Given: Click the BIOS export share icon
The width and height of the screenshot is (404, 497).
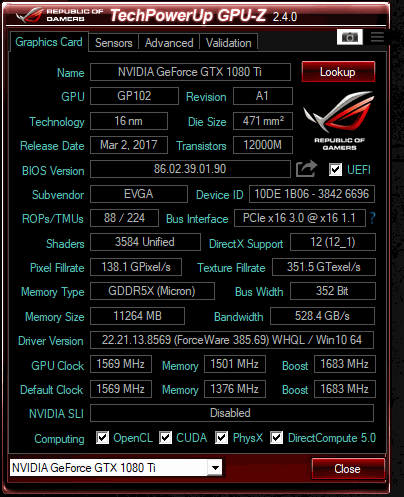Looking at the screenshot, I should [306, 169].
